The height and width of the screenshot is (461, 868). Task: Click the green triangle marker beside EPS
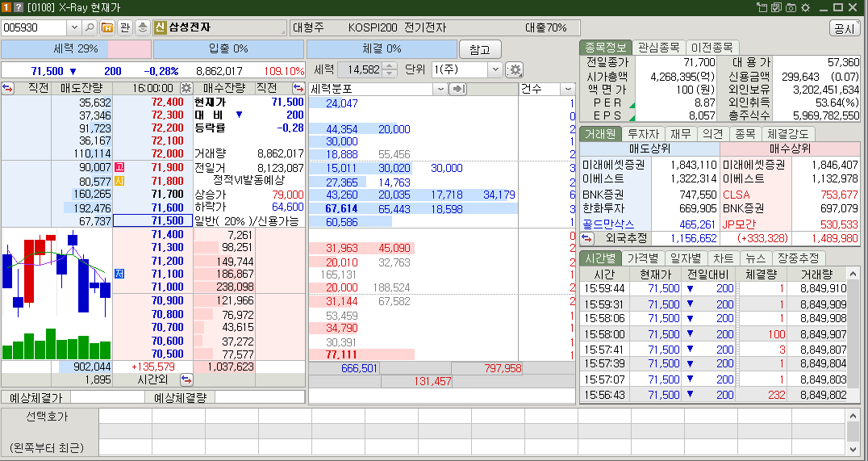[x=632, y=117]
